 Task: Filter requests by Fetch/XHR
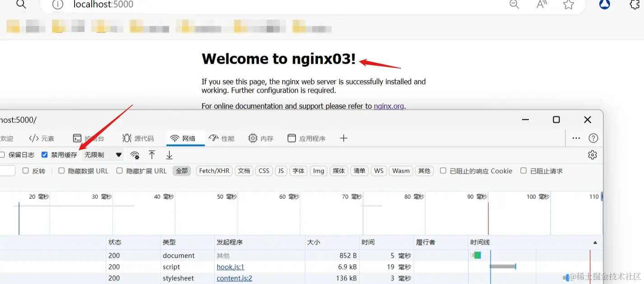(214, 171)
